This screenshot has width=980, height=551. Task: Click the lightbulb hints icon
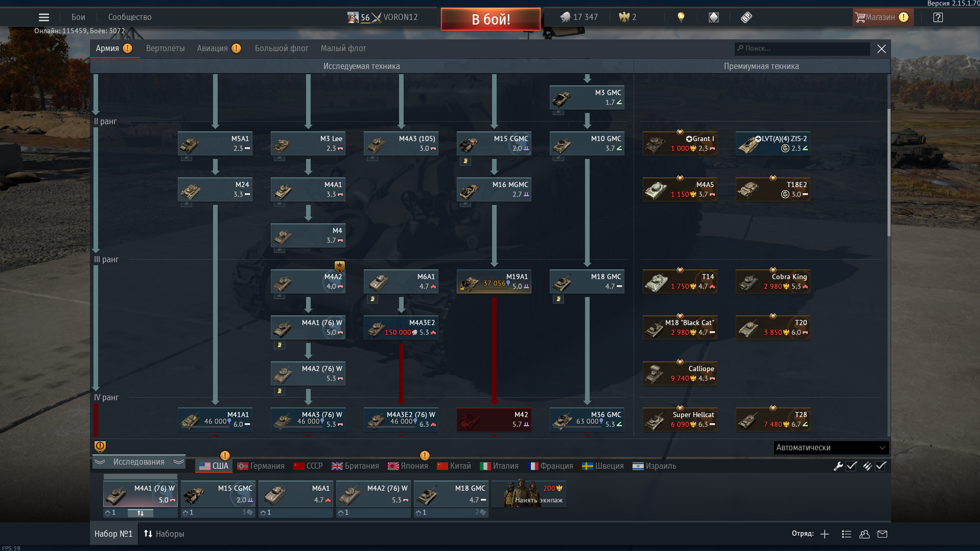tap(681, 17)
